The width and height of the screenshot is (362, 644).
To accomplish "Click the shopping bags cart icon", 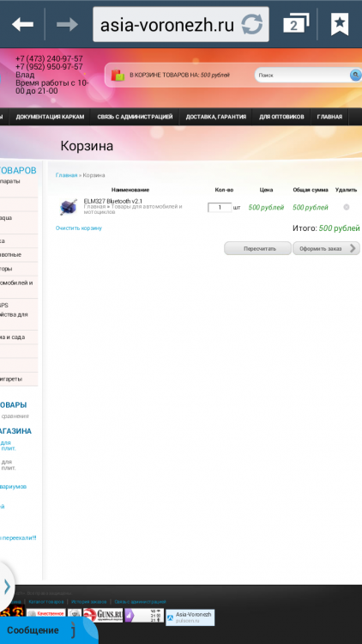I will [x=118, y=75].
